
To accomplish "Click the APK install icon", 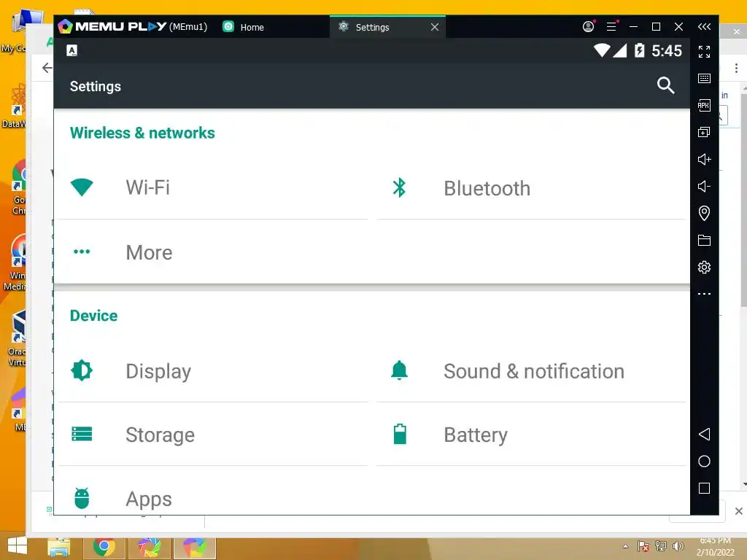I will pos(704,105).
